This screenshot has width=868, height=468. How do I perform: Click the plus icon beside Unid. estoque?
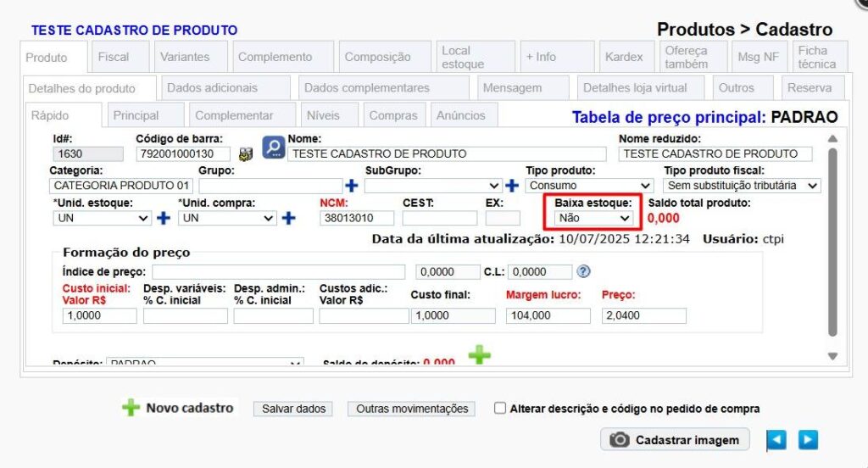point(164,218)
